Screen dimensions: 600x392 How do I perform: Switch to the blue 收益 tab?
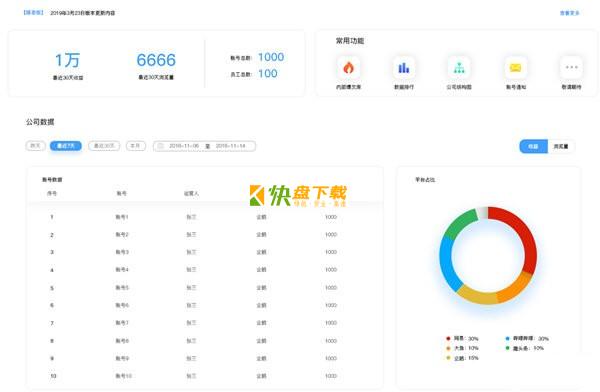tap(533, 146)
